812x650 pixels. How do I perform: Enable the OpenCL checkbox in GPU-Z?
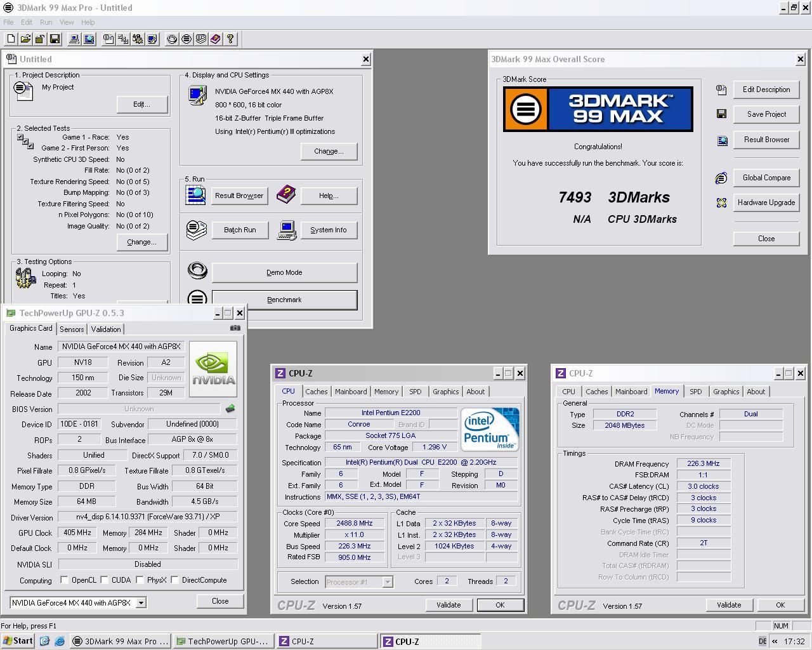coord(64,580)
